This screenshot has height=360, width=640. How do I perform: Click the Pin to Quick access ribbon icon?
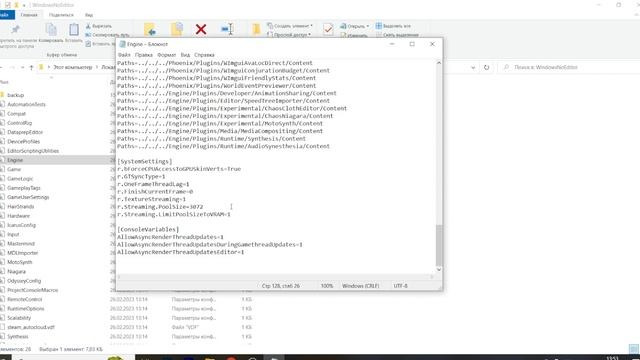[16, 29]
